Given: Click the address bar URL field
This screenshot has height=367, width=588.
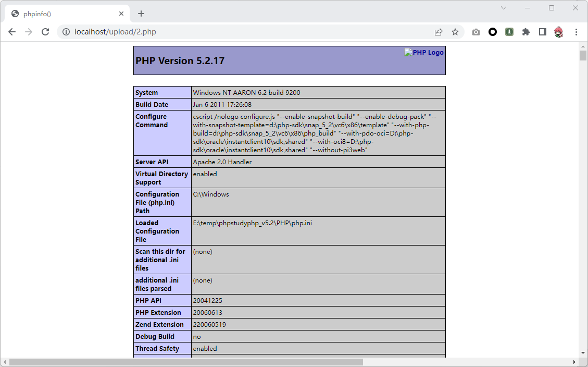Looking at the screenshot, I should [x=250, y=32].
